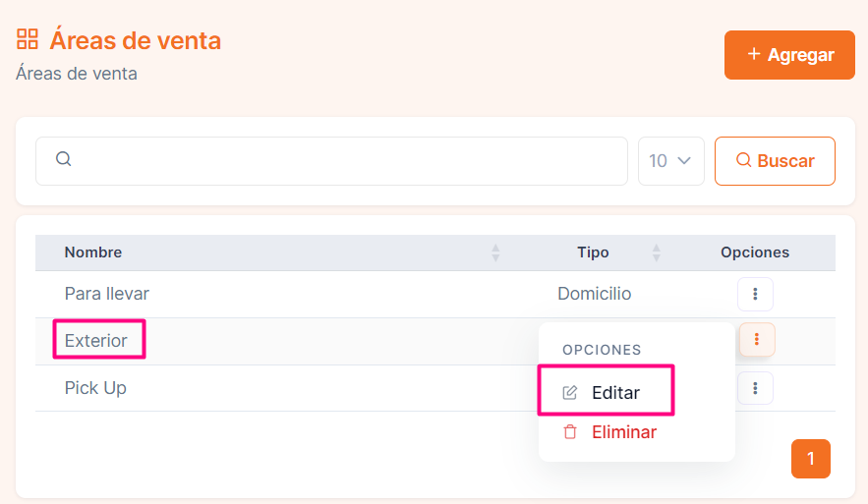
Task: Open options menu for Para llevar row
Action: pos(755,294)
